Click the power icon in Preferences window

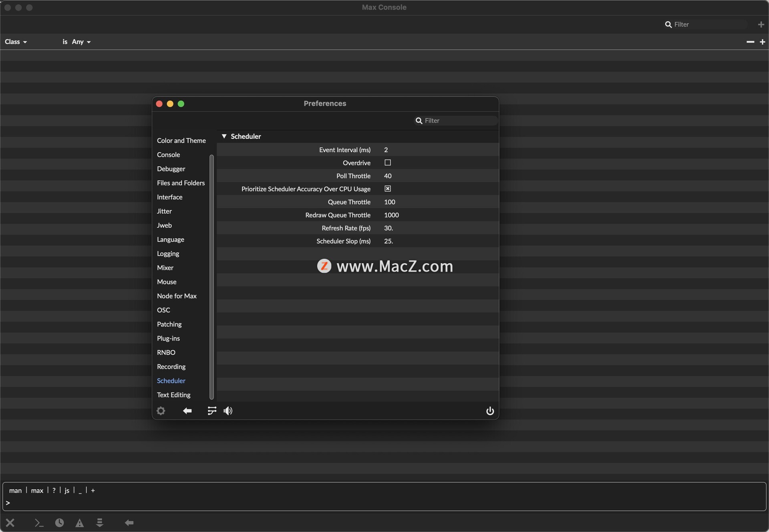pyautogui.click(x=490, y=411)
